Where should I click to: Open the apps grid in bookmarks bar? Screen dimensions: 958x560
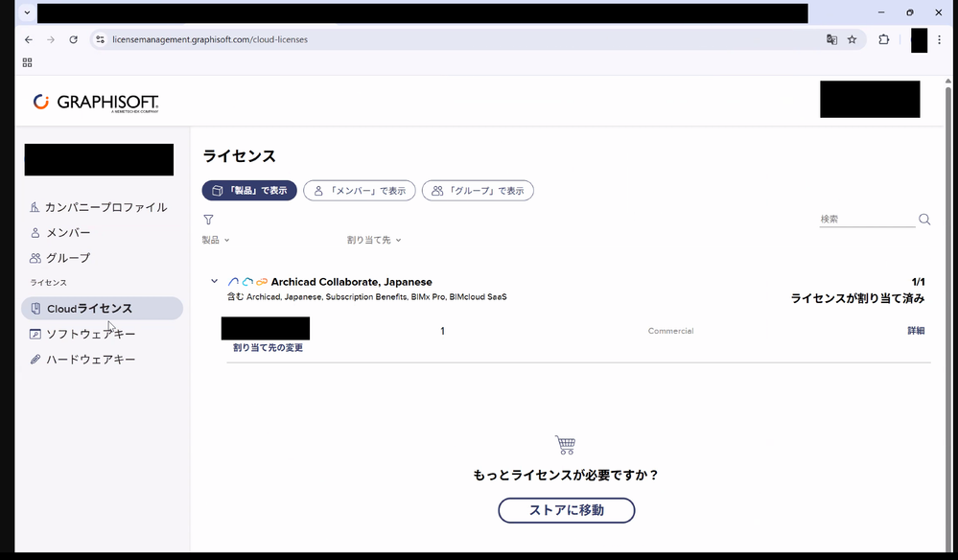click(27, 62)
